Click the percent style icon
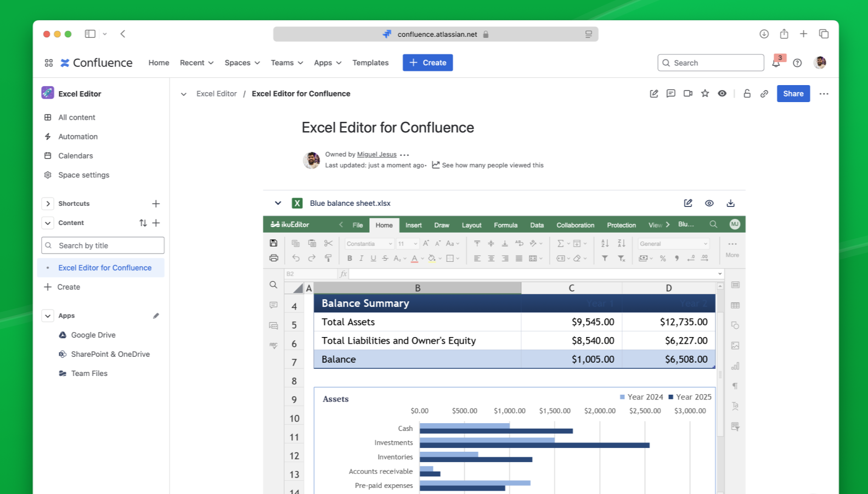This screenshot has height=494, width=868. (663, 258)
